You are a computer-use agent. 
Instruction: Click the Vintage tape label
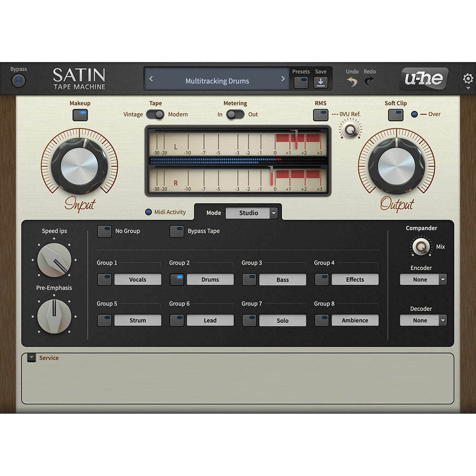[x=133, y=115]
